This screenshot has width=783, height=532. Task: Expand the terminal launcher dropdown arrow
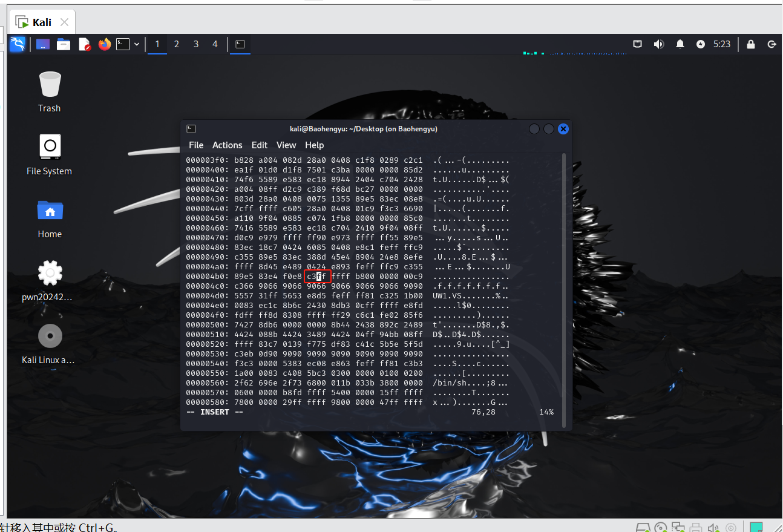[137, 44]
